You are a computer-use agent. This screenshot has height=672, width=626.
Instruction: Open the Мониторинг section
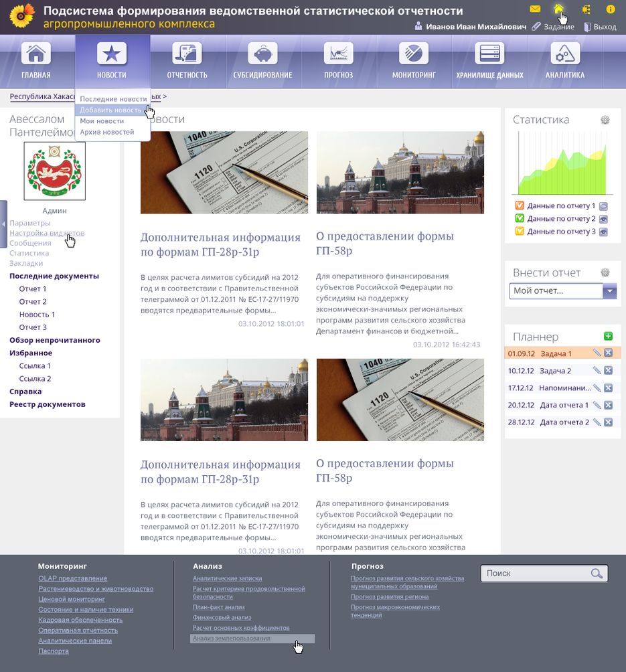point(414,62)
